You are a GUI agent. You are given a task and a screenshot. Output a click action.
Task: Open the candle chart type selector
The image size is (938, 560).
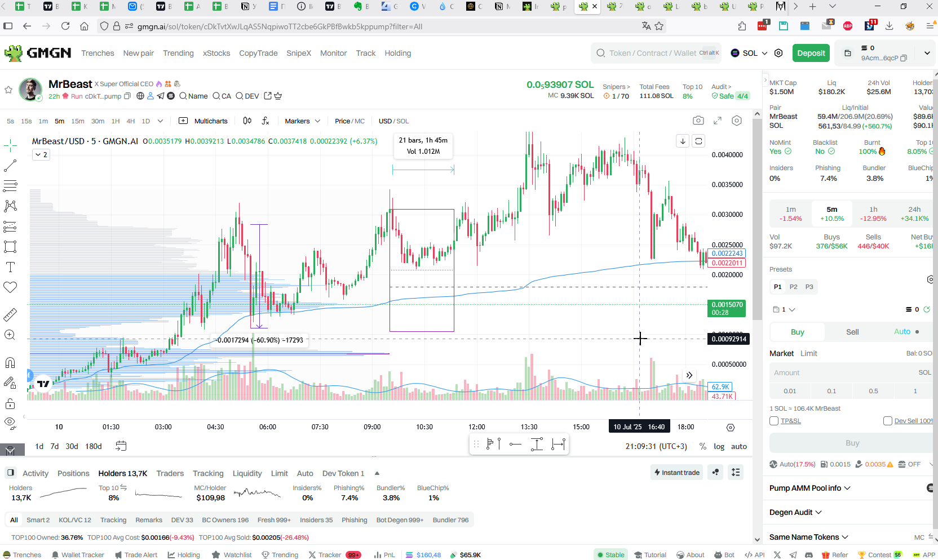pos(247,121)
